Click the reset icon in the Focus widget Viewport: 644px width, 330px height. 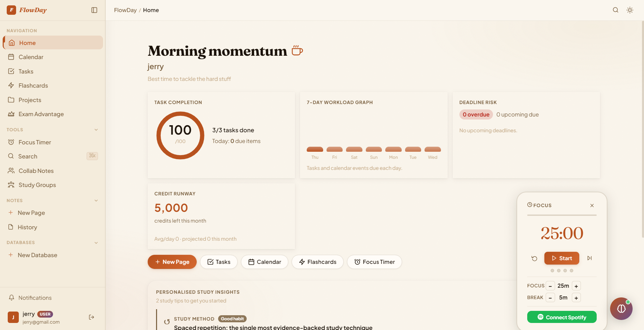click(535, 258)
